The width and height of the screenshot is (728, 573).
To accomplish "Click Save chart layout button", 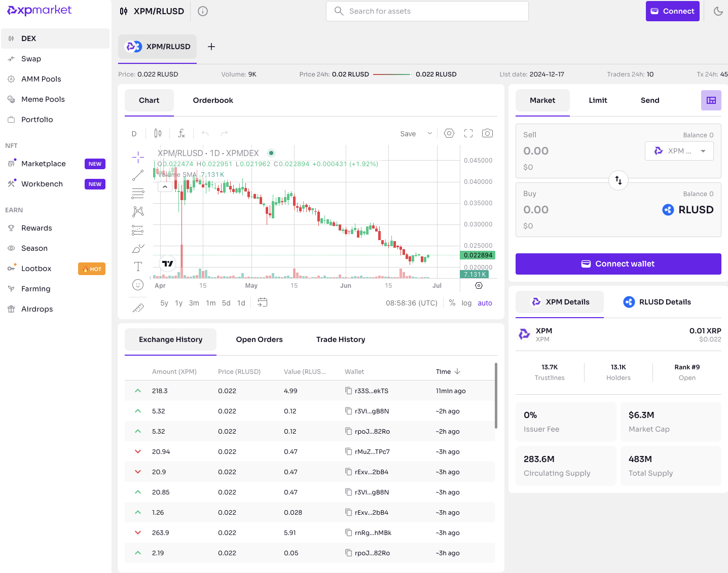I will [x=408, y=134].
